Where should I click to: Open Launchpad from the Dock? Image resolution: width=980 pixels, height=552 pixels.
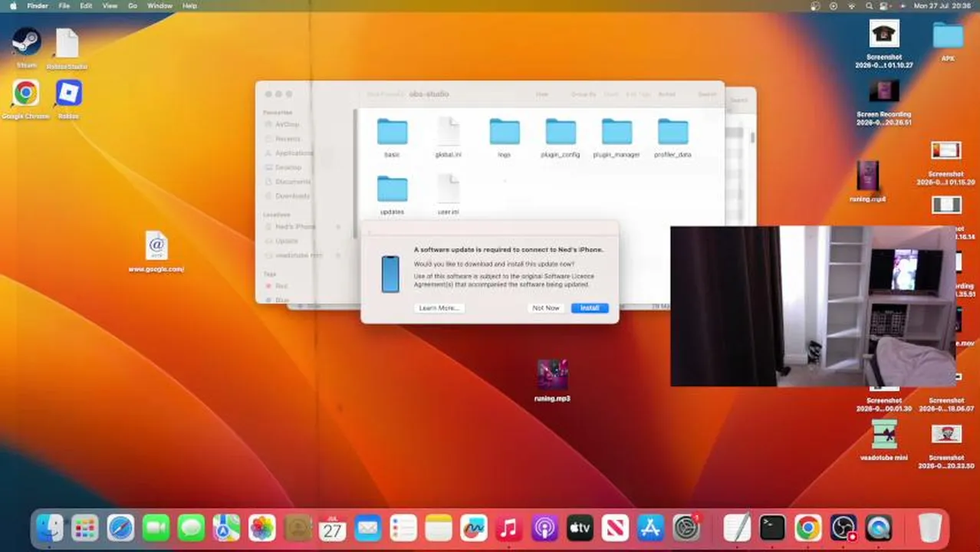coord(85,527)
